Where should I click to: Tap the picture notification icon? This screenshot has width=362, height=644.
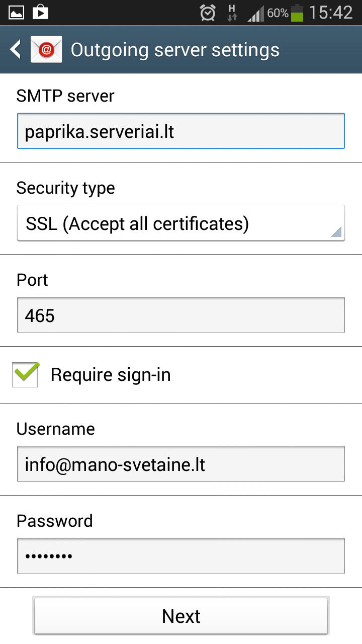[16, 12]
